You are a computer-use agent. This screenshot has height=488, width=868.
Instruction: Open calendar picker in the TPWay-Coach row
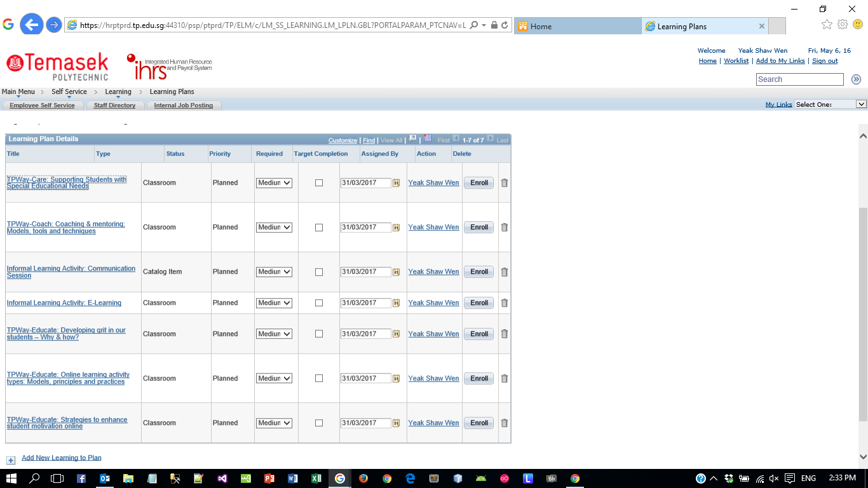(x=396, y=227)
